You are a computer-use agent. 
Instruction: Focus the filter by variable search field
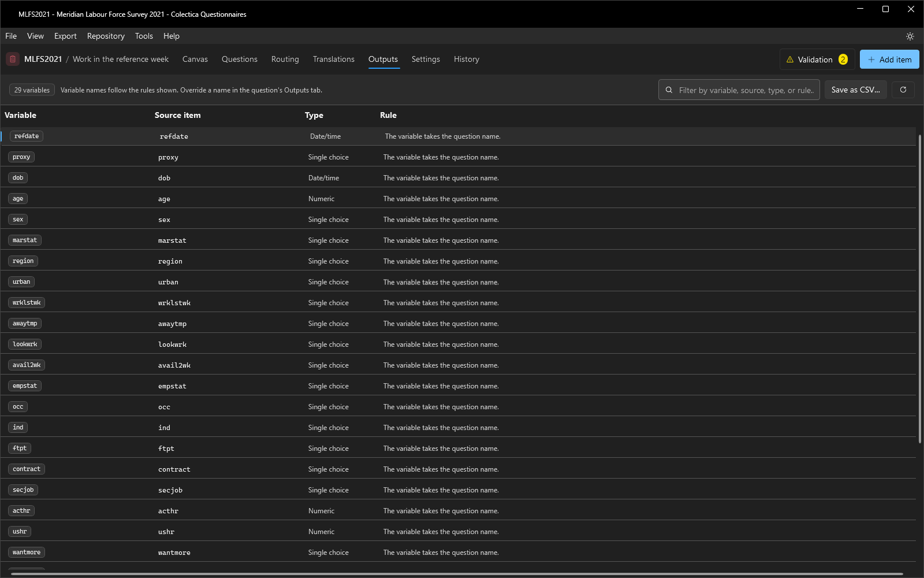(739, 90)
